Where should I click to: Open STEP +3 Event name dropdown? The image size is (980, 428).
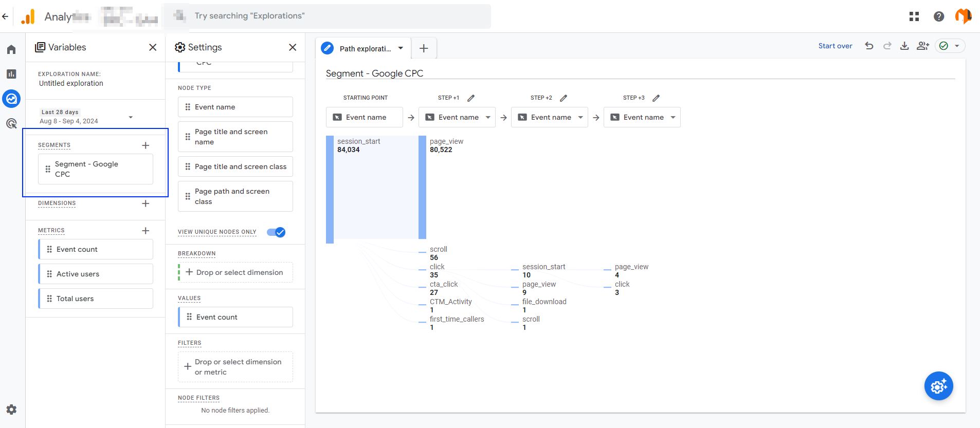click(x=642, y=117)
